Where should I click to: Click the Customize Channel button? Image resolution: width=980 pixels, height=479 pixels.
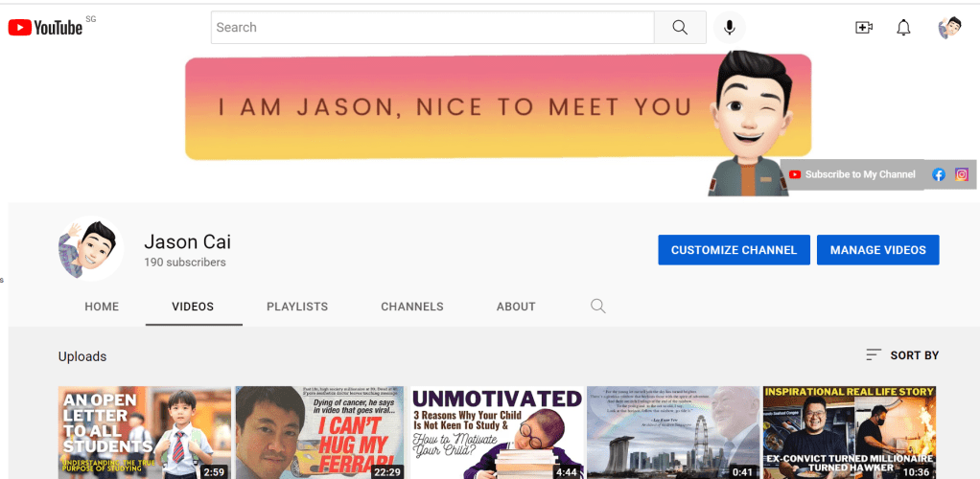(x=734, y=250)
